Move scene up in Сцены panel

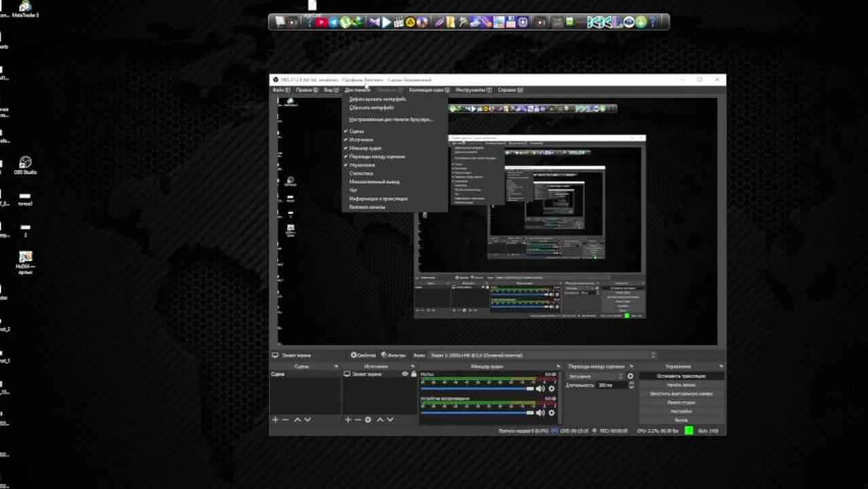[297, 420]
